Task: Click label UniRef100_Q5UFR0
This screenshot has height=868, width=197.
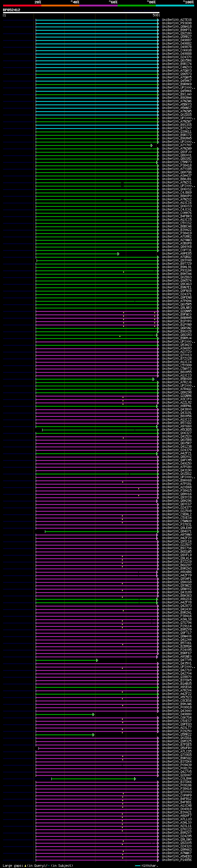Action: click(176, 748)
